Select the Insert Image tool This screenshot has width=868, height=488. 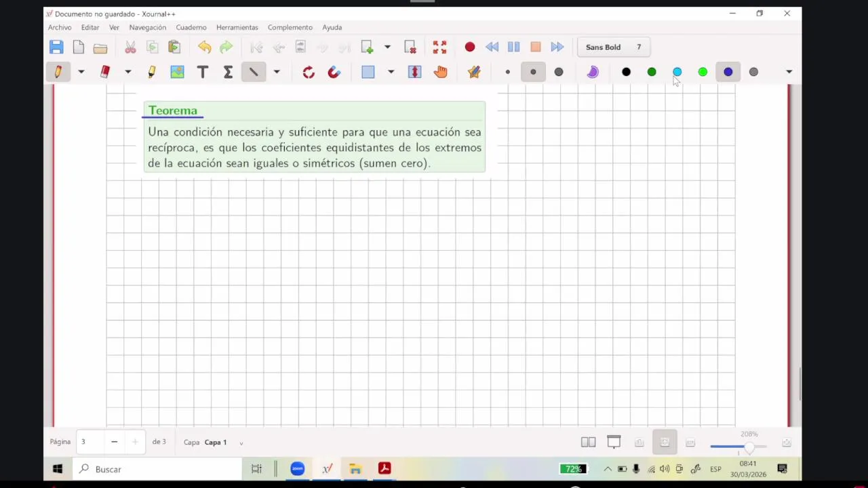177,72
